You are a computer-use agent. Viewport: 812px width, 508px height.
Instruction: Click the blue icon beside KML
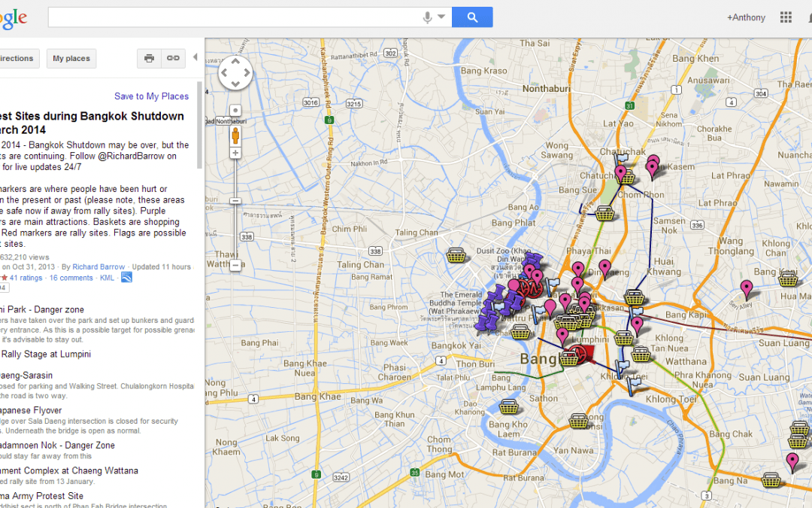click(x=126, y=277)
